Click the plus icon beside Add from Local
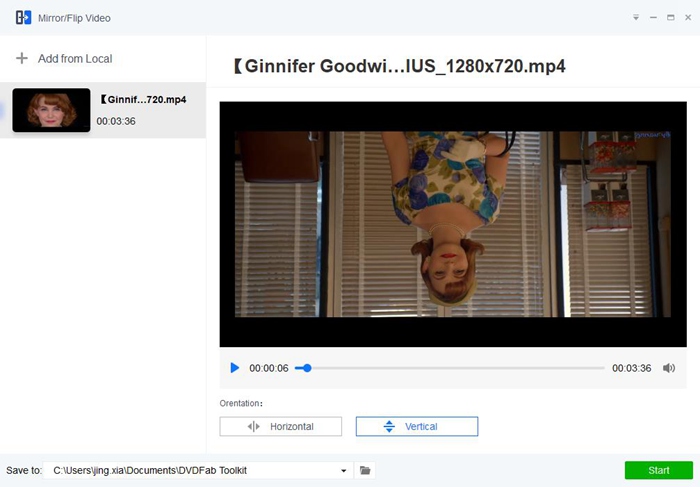The image size is (700, 487). pos(21,58)
